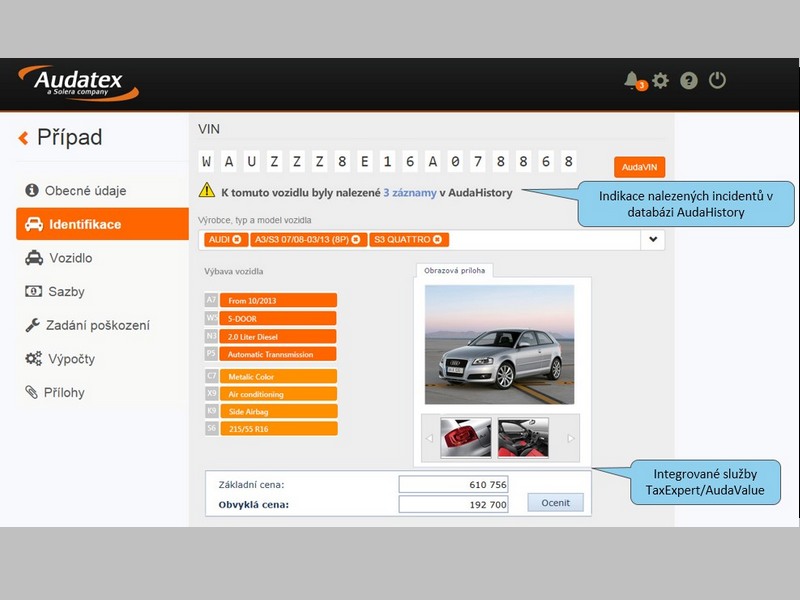Click the Ocenit button
800x600 pixels.
pos(556,503)
